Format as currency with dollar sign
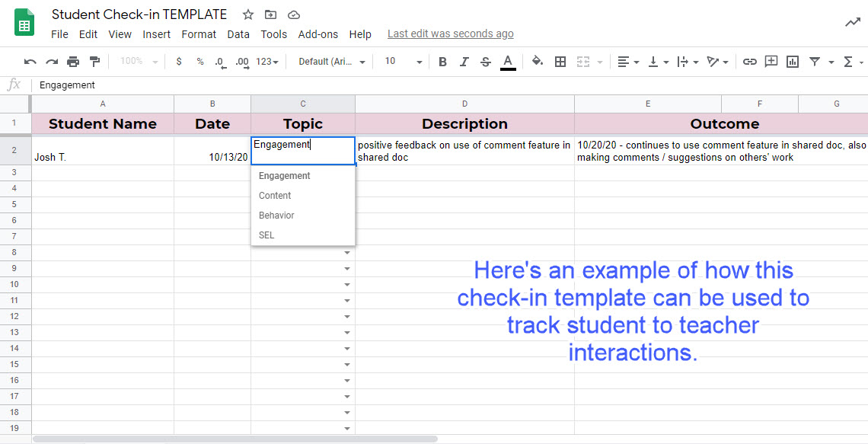The width and height of the screenshot is (868, 444). tap(178, 62)
